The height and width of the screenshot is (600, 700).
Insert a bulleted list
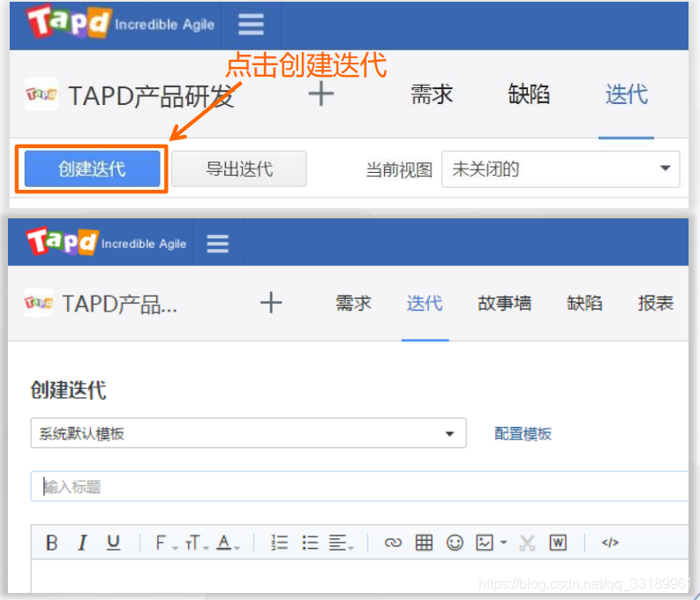310,543
